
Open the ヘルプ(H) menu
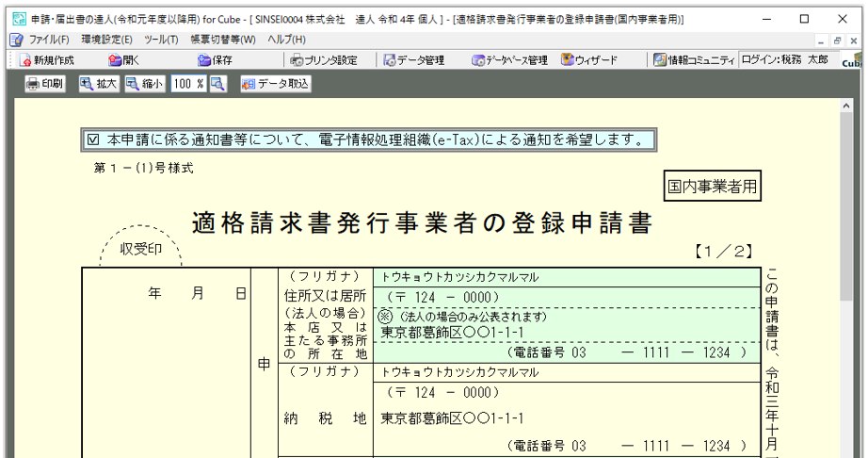click(x=286, y=40)
